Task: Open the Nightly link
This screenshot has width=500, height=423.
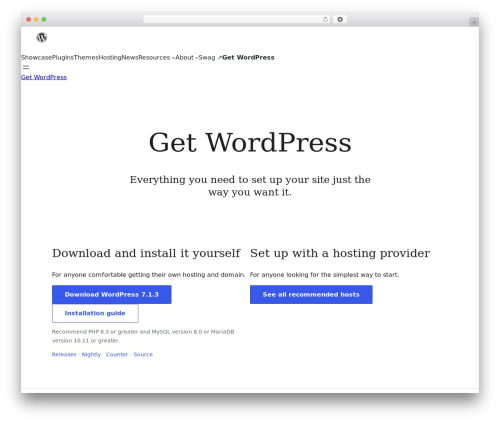Action: click(x=91, y=354)
